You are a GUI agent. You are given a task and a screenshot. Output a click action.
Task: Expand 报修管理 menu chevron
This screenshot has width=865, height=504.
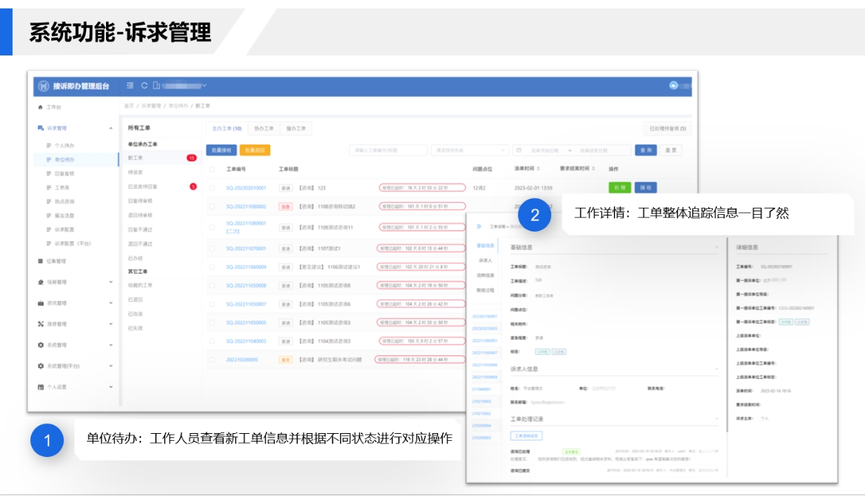111,324
